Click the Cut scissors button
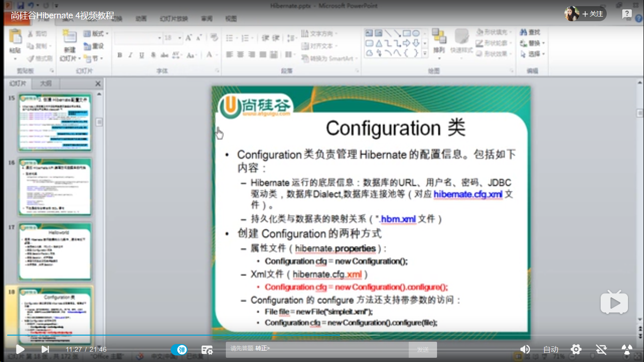Viewport: 644px width, 362px height. tap(37, 34)
